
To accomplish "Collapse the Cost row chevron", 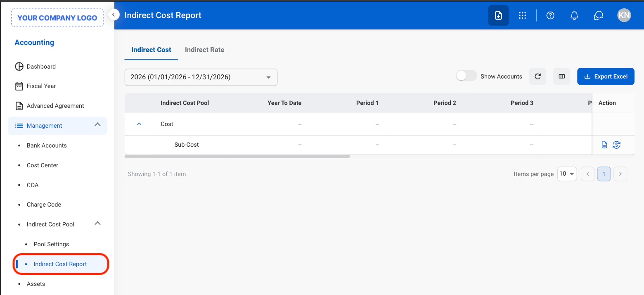I will pos(139,124).
